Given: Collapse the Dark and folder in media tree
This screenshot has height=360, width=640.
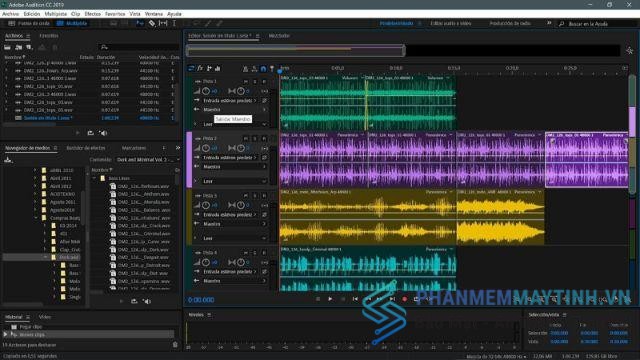Looking at the screenshot, I should pos(46,258).
